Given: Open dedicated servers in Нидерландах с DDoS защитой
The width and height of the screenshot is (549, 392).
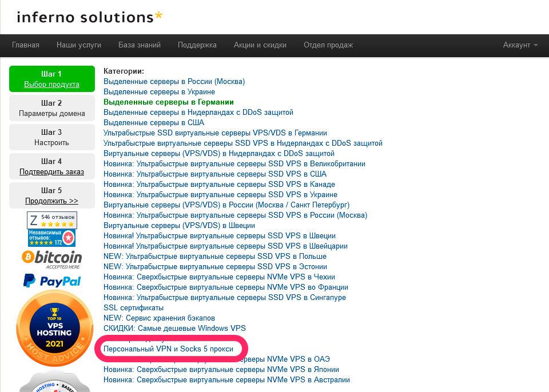Looking at the screenshot, I should tap(198, 113).
